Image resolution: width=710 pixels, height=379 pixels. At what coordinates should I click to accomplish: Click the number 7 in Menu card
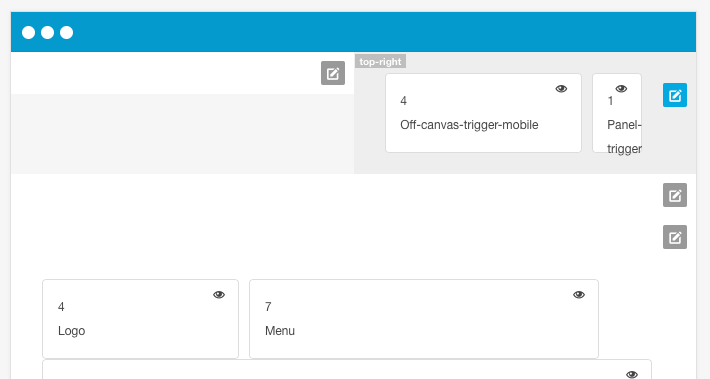coord(268,307)
